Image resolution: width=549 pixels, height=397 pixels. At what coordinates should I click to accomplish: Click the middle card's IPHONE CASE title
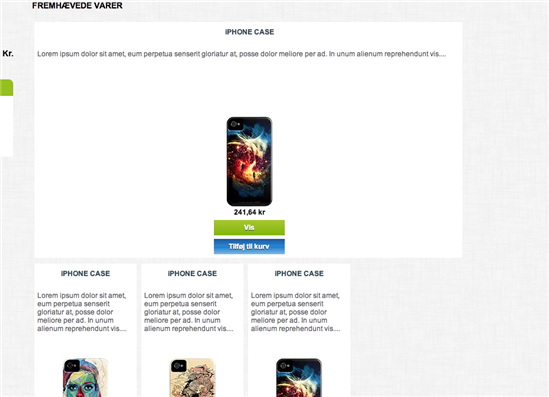coord(192,273)
